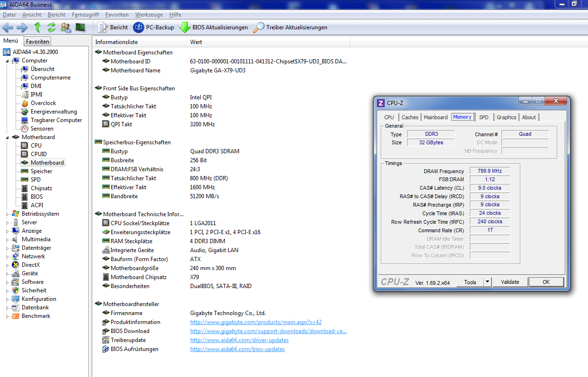
Task: Select IPMI in the tree
Action: pos(36,95)
